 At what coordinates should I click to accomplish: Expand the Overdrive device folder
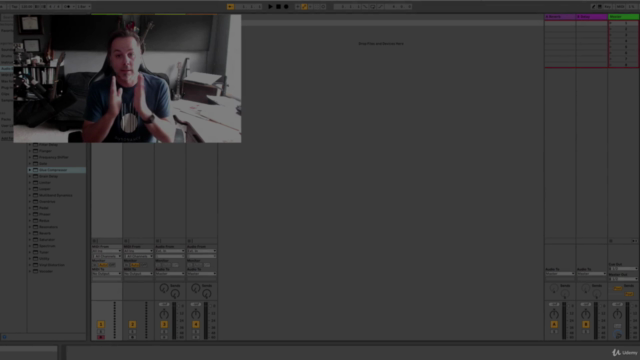click(x=30, y=202)
